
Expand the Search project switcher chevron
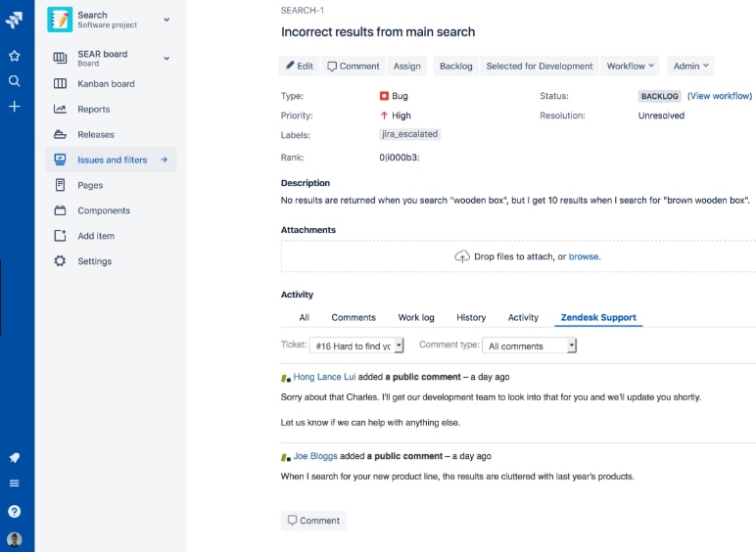click(166, 19)
